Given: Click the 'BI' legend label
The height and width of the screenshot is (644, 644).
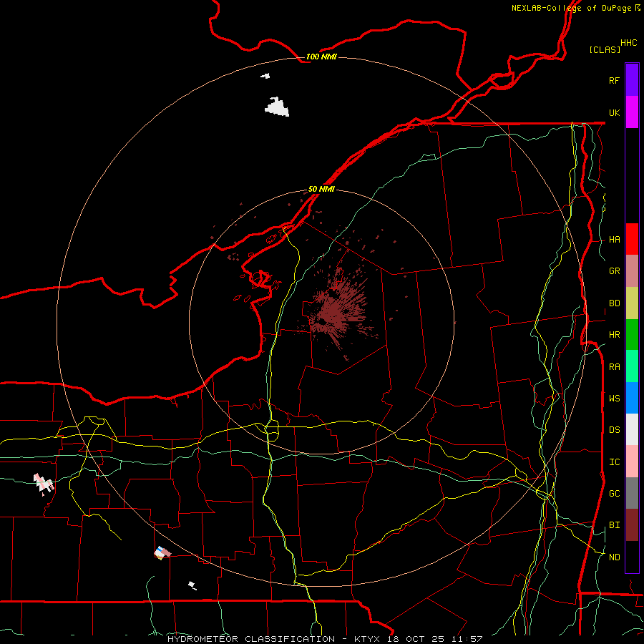Looking at the screenshot, I should pos(615,525).
